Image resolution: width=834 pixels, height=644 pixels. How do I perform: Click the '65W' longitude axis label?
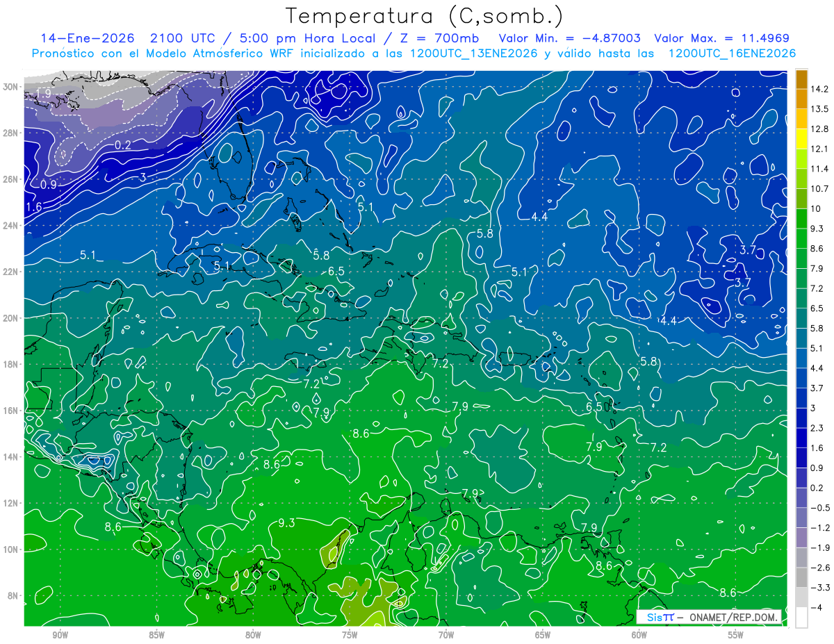click(543, 635)
